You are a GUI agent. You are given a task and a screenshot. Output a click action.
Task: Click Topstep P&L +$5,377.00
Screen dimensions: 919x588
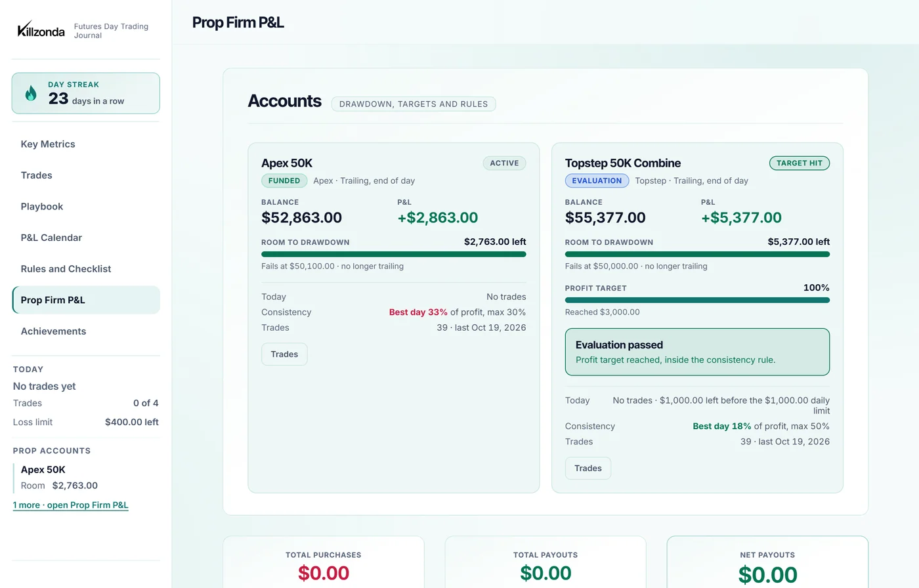(x=741, y=218)
